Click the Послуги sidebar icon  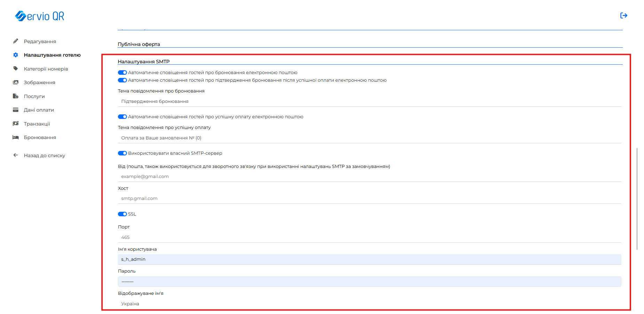[16, 96]
